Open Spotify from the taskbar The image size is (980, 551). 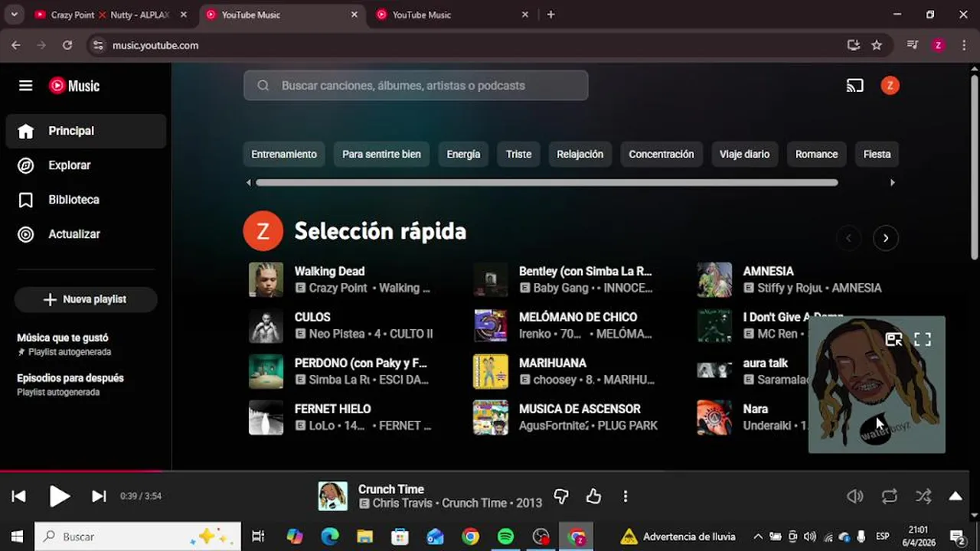506,536
